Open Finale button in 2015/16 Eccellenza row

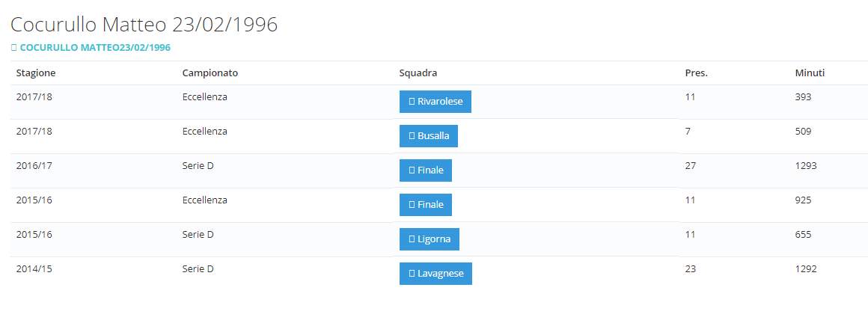425,205
